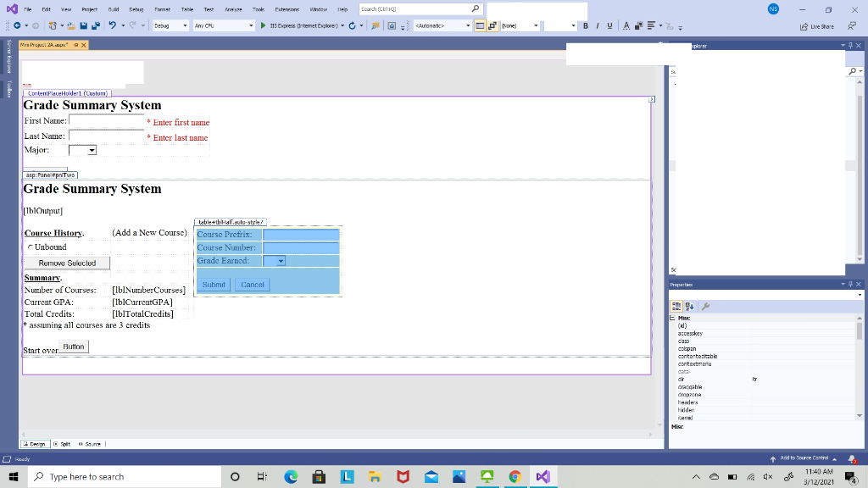Click the Property Pages wrench icon
Viewport: 868px width, 488px height.
705,306
